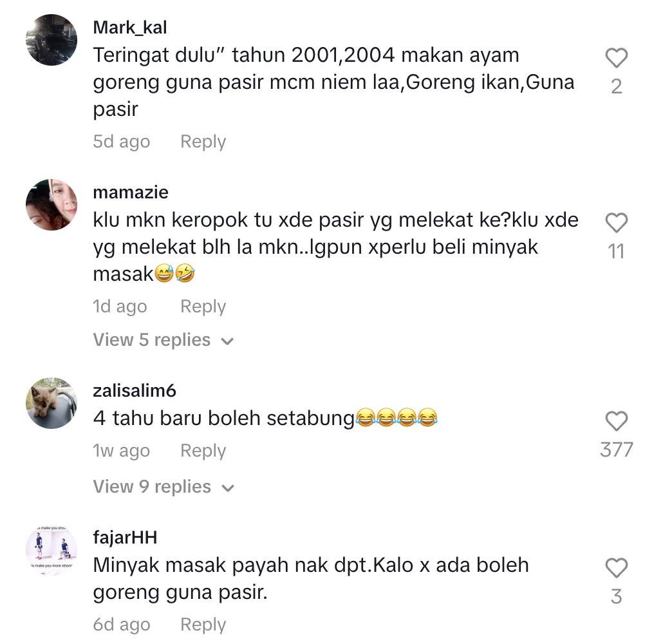
Task: Open fajarHH's profile avatar
Action: [x=51, y=550]
